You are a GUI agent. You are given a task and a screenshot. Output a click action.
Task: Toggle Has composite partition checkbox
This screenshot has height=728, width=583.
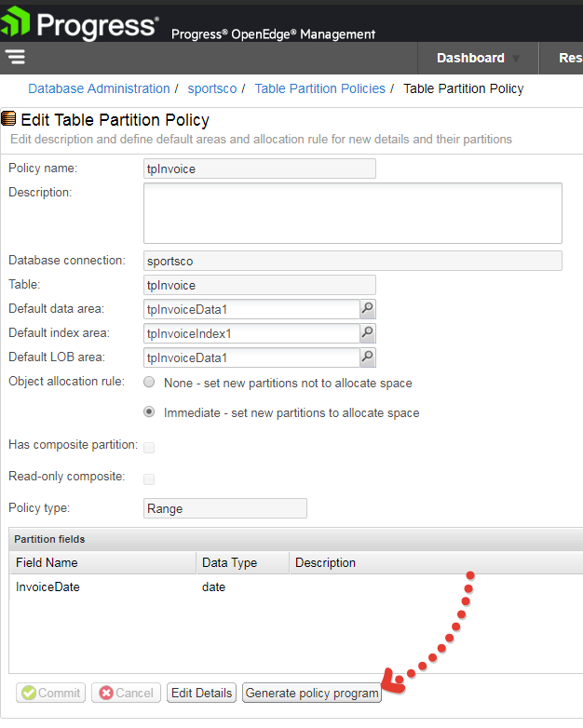[x=149, y=447]
